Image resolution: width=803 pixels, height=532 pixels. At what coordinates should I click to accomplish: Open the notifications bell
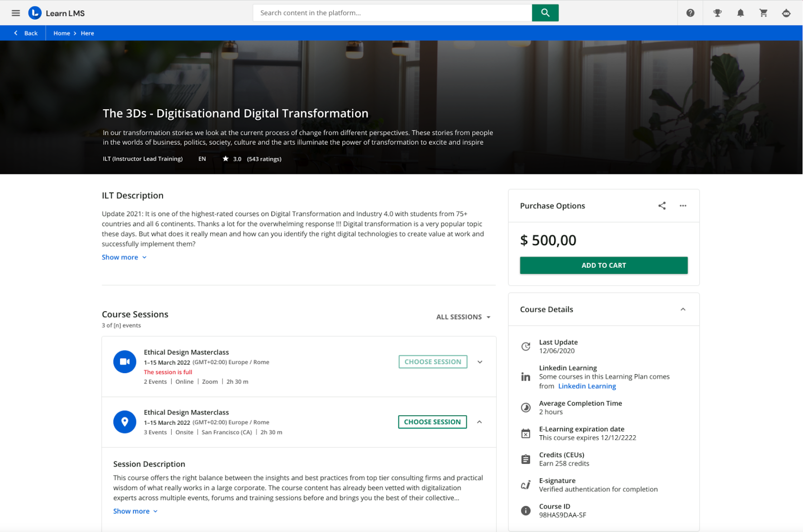pos(740,13)
